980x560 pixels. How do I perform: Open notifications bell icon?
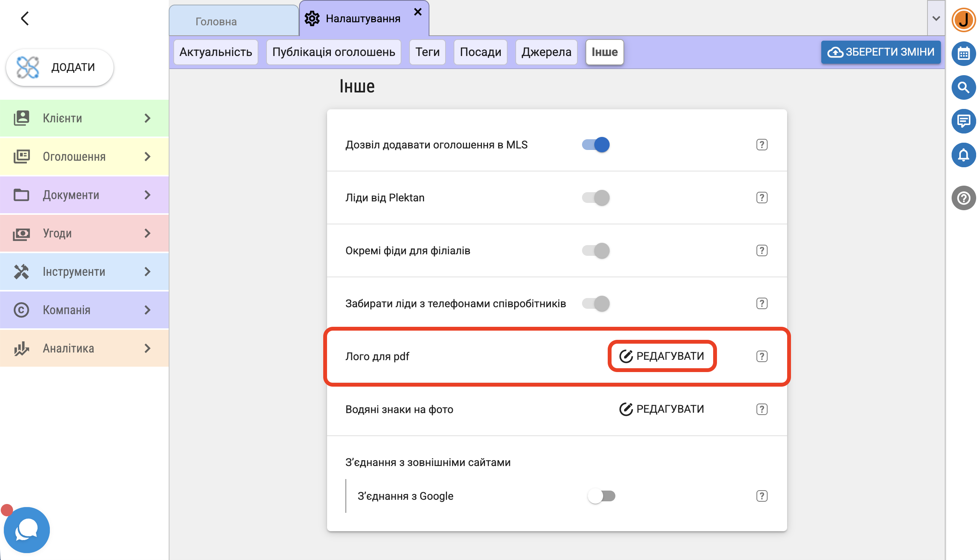pos(963,155)
